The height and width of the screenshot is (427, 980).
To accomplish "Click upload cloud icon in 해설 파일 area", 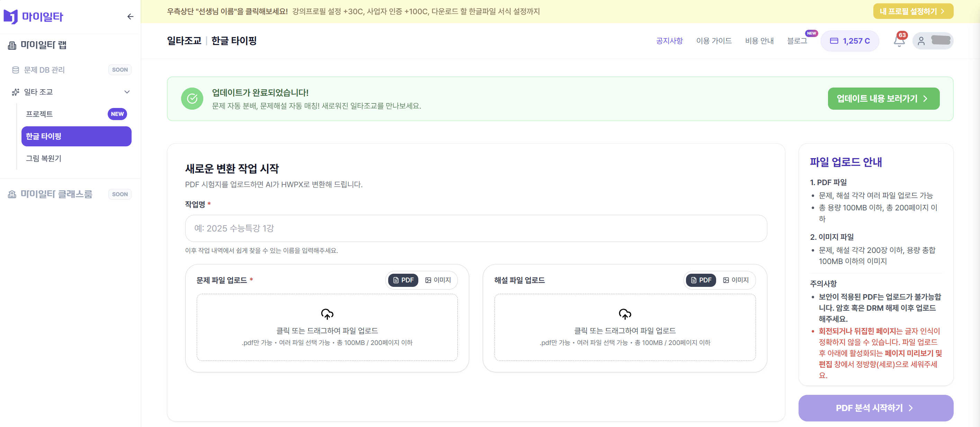I will pyautogui.click(x=625, y=314).
